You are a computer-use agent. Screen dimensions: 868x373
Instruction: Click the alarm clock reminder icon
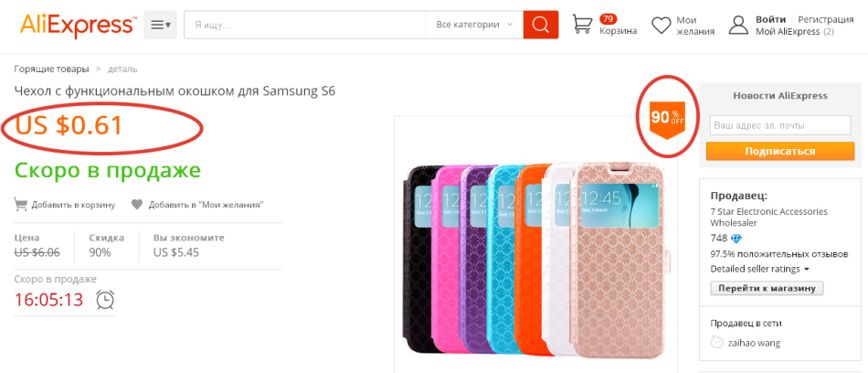point(106,299)
